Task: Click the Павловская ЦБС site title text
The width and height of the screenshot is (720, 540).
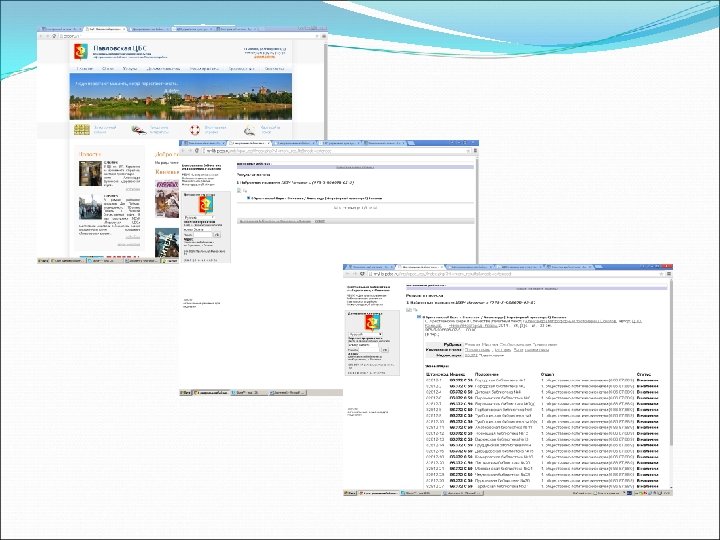Action: pos(120,48)
